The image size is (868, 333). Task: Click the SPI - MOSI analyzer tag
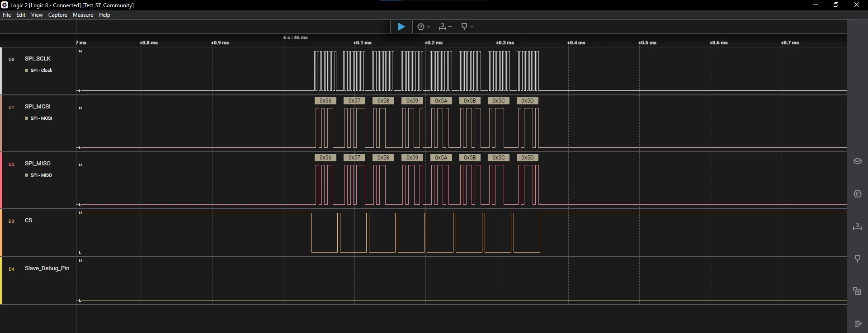tap(39, 118)
